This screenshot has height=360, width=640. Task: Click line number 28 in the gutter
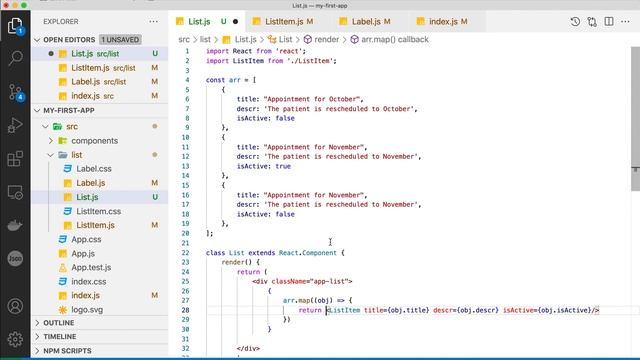tap(185, 310)
